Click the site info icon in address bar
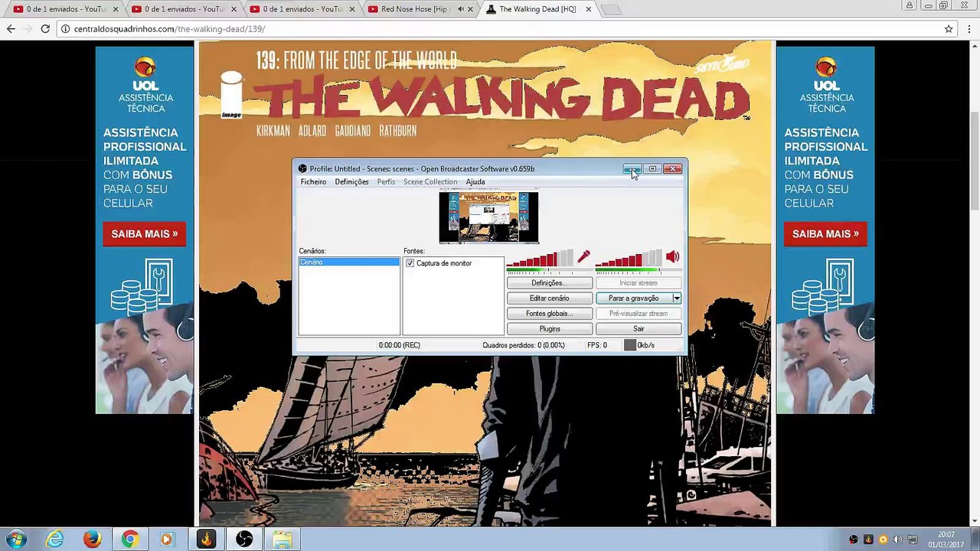Image resolution: width=980 pixels, height=551 pixels. pyautogui.click(x=66, y=28)
